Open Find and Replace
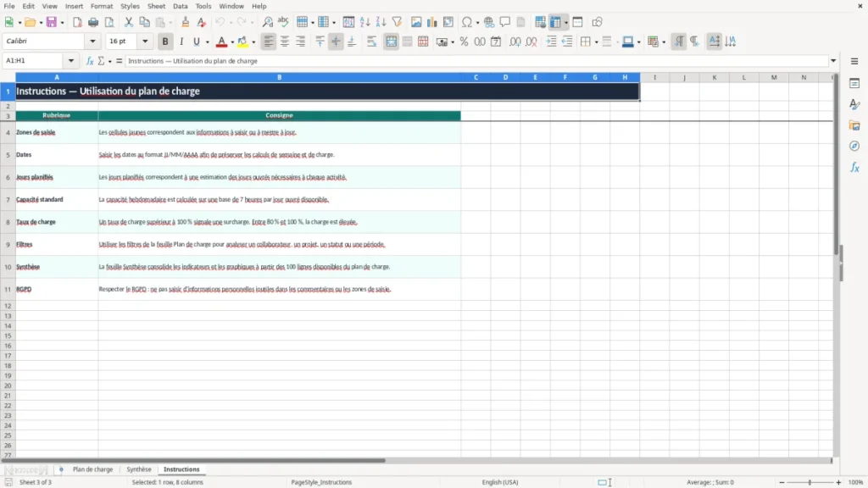Viewport: 868px width, 488px height. coord(267,22)
